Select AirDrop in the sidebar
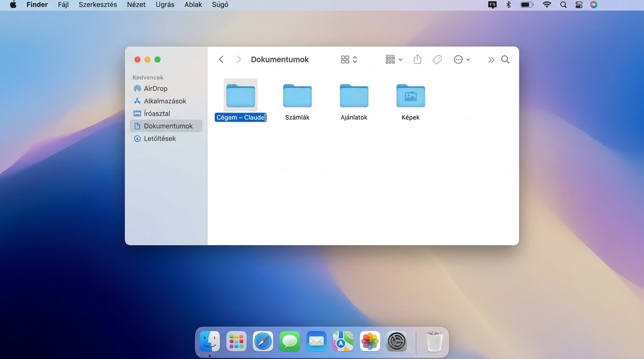 [x=166, y=88]
